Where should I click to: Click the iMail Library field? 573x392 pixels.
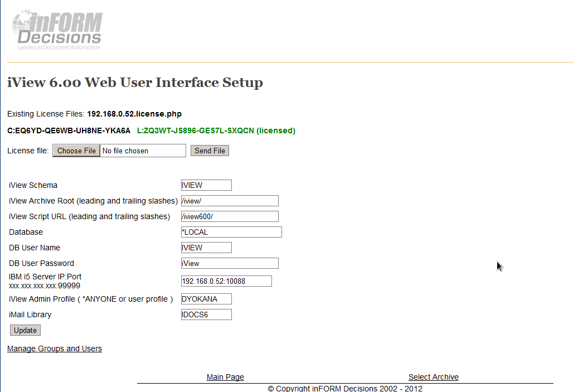pos(206,314)
